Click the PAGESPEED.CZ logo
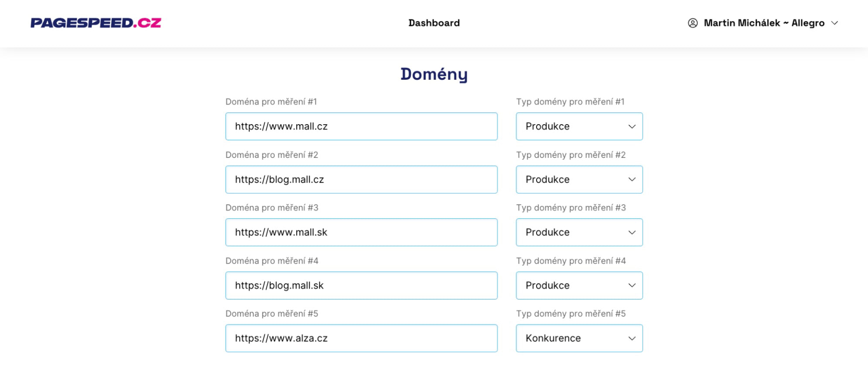The height and width of the screenshot is (368, 868). click(x=96, y=23)
